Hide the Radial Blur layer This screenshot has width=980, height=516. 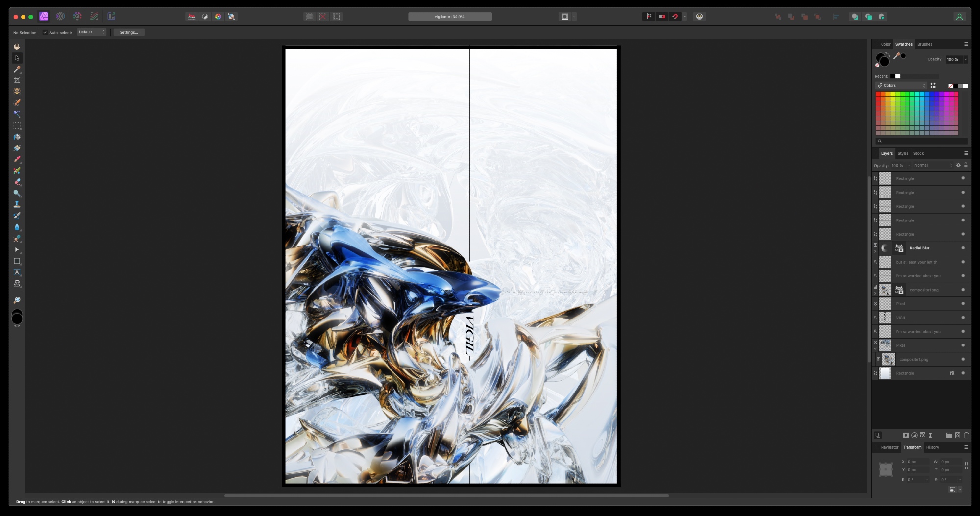(x=963, y=248)
